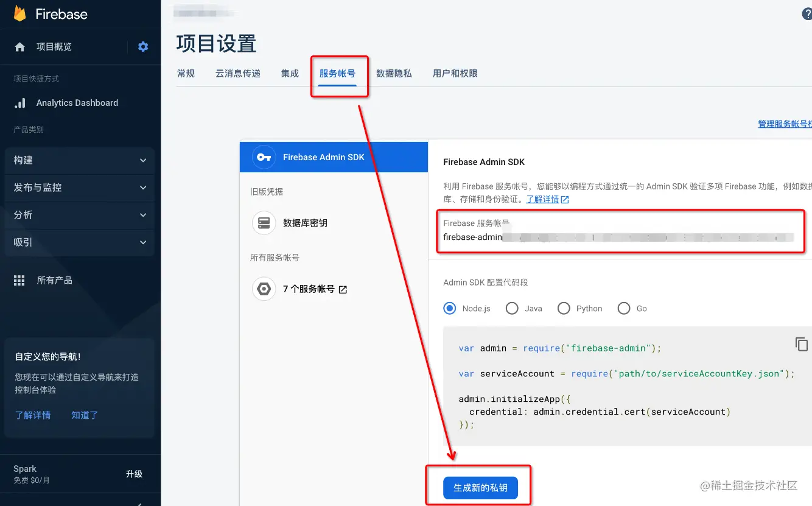Dismiss tip card with 知道了
812x506 pixels.
[x=85, y=415]
